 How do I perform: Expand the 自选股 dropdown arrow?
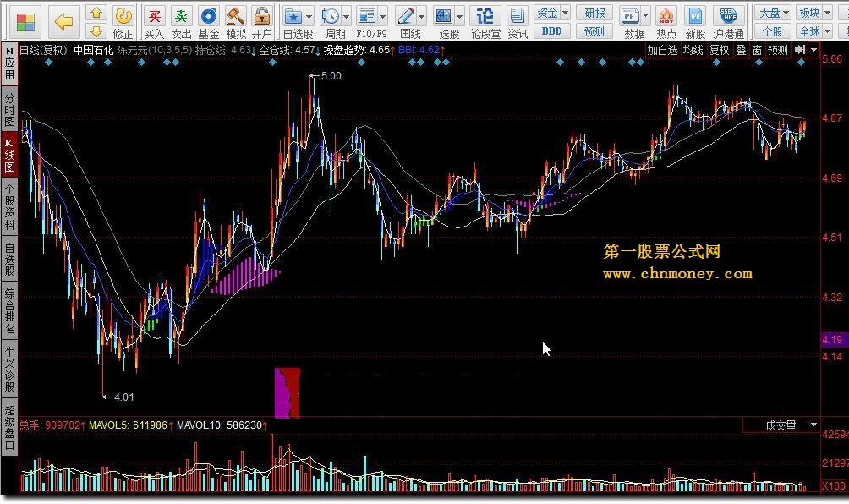309,17
